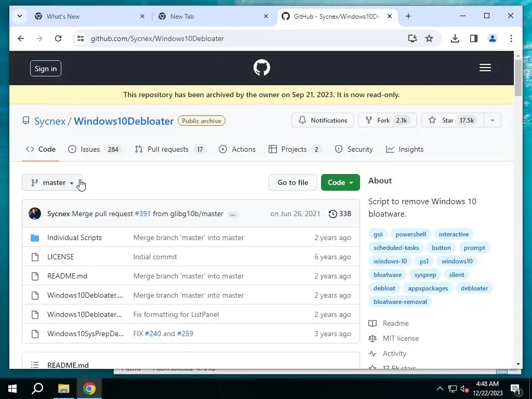Screen dimensions: 532x399
Task: Open the Projects tab
Action: [x=295, y=149]
